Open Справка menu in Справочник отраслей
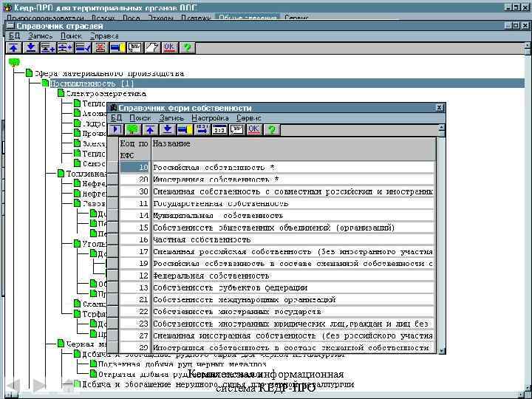 point(104,36)
